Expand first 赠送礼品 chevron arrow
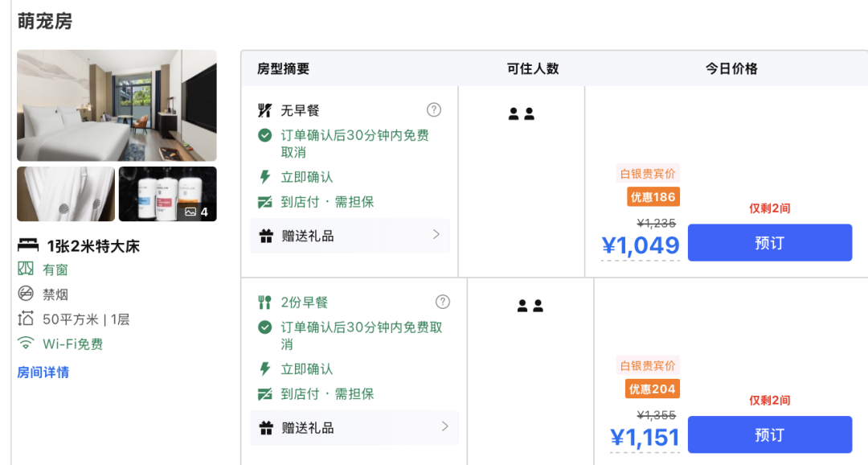 click(x=436, y=234)
